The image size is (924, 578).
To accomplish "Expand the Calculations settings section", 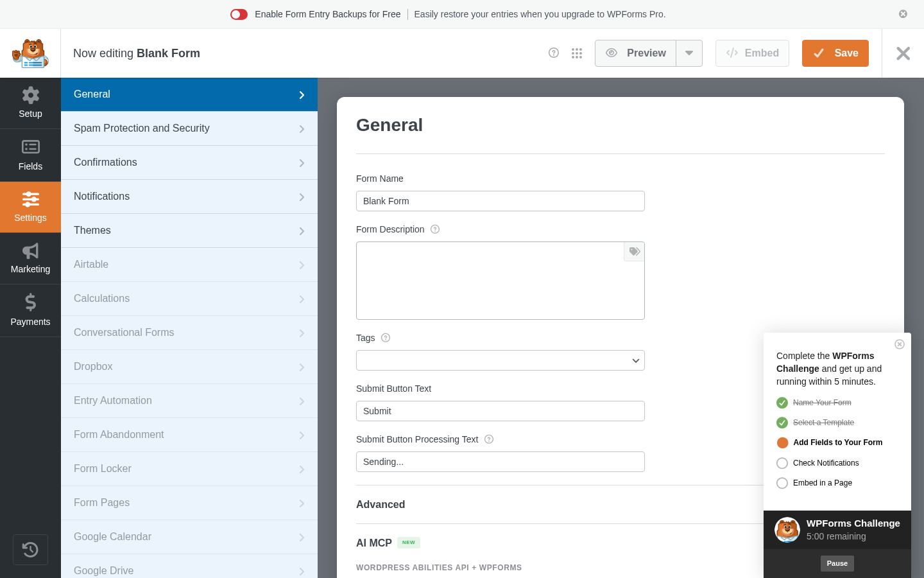I will tap(189, 299).
